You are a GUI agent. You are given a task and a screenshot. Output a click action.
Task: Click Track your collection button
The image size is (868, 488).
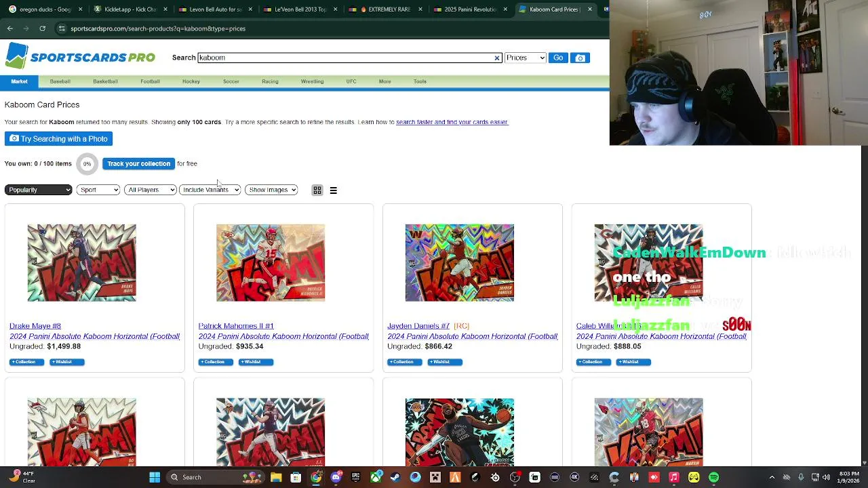coord(138,163)
